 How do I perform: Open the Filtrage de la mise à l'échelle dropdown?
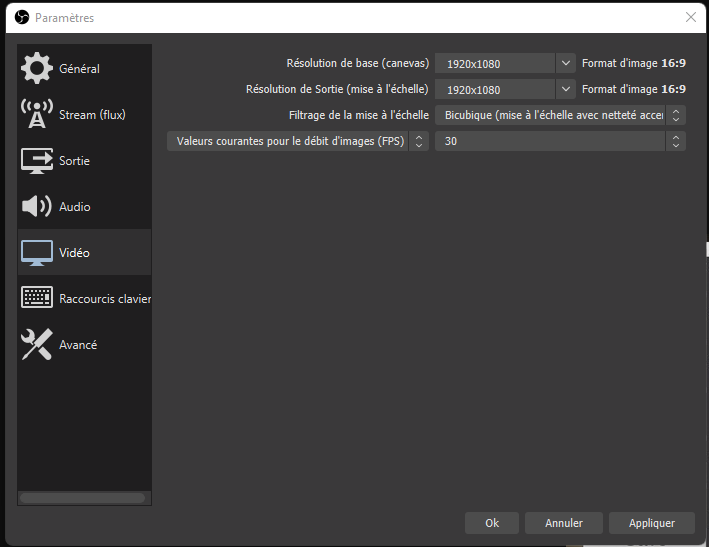pyautogui.click(x=560, y=115)
